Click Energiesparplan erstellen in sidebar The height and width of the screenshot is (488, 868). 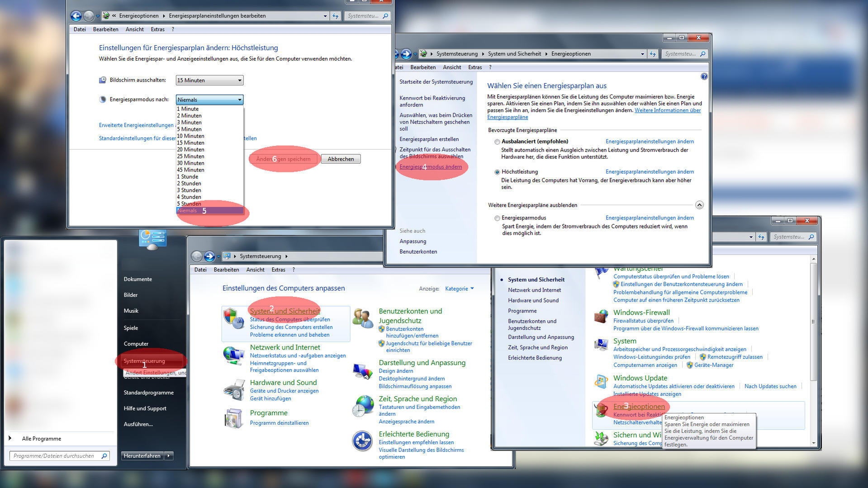(x=429, y=139)
